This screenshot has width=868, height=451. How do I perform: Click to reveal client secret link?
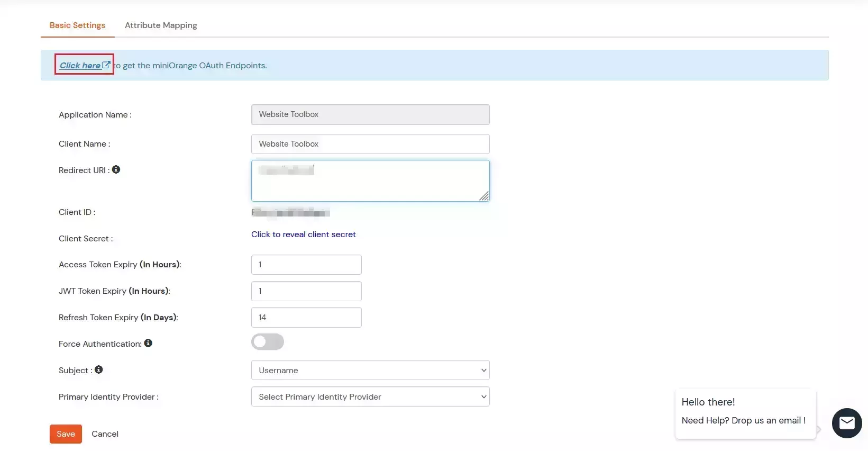tap(304, 234)
